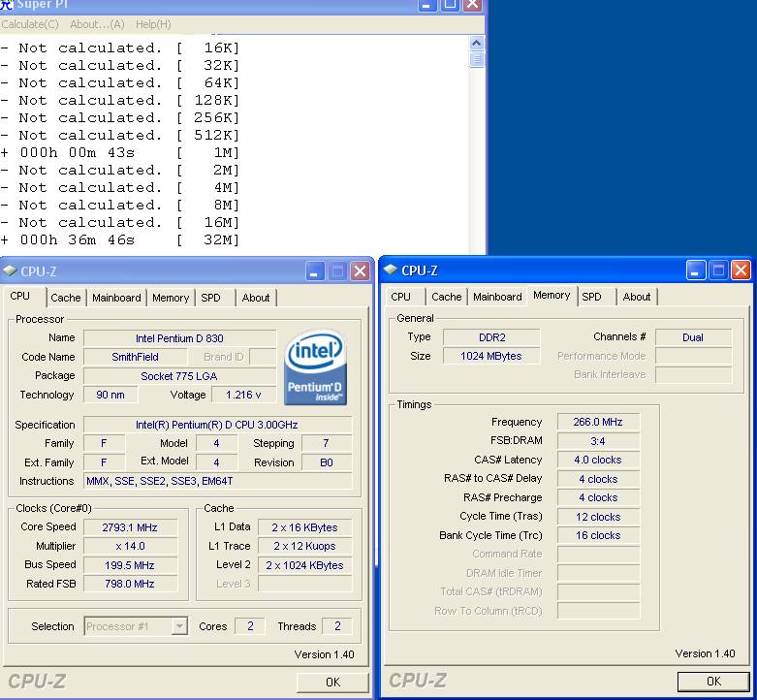Click the Channels # Dual value
This screenshot has height=700, width=757.
(693, 337)
